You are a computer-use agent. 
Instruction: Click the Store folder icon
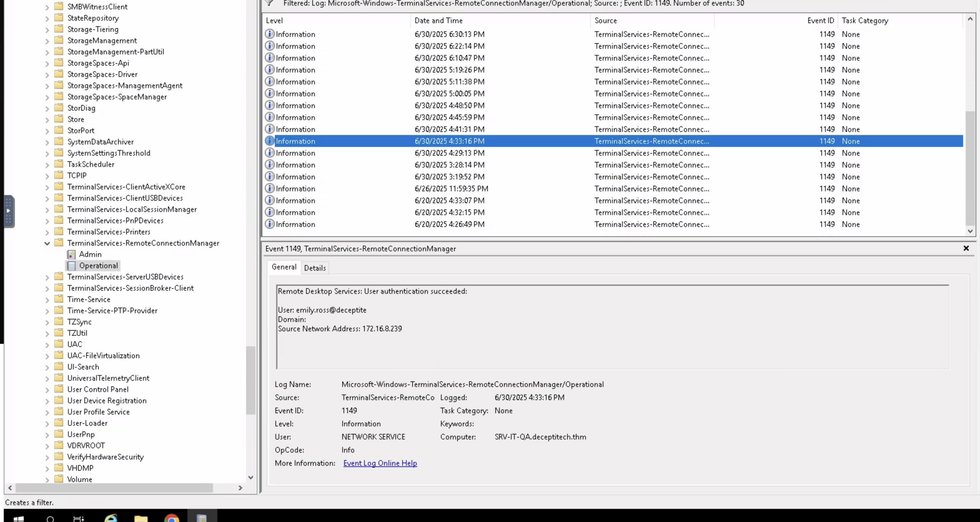coord(59,119)
